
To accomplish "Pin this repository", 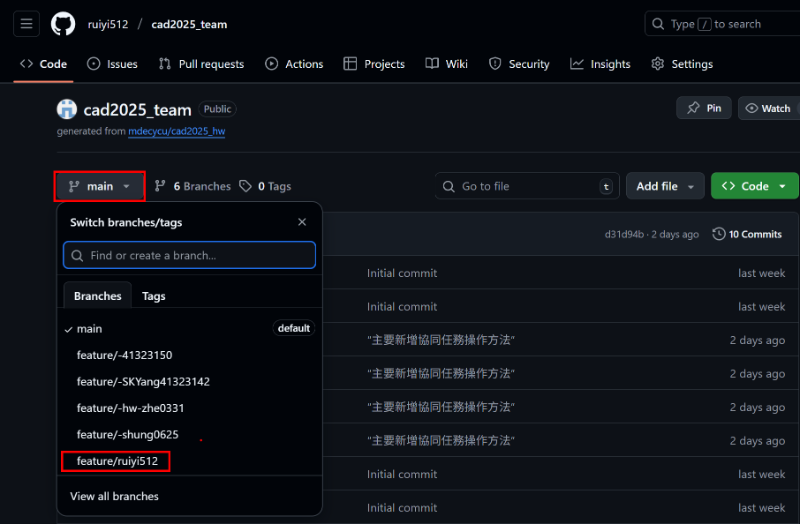I will pos(703,108).
